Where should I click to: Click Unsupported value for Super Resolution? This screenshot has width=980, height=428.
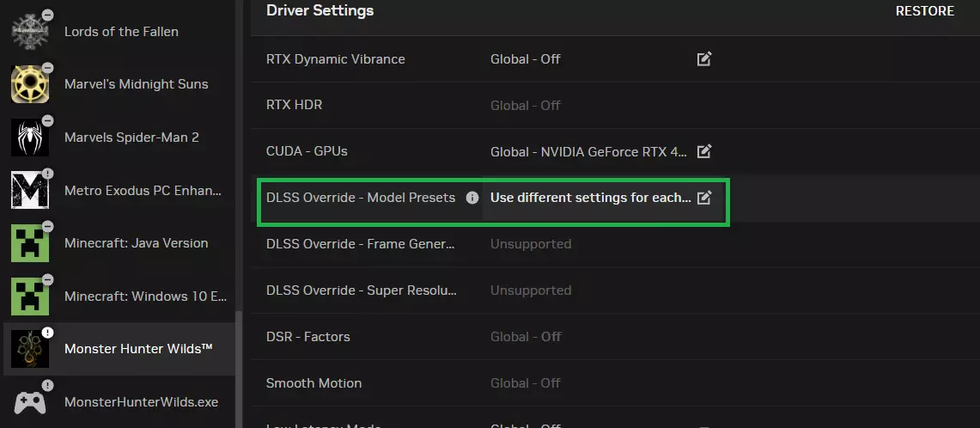pyautogui.click(x=531, y=290)
